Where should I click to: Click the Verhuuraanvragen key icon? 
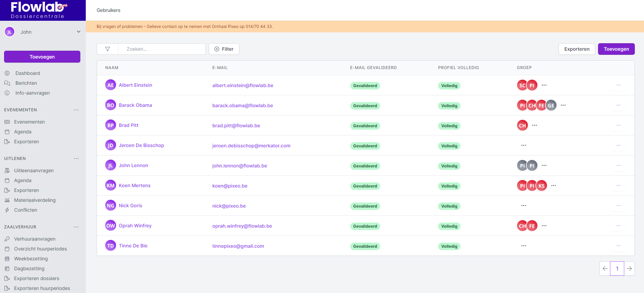[x=7, y=239]
